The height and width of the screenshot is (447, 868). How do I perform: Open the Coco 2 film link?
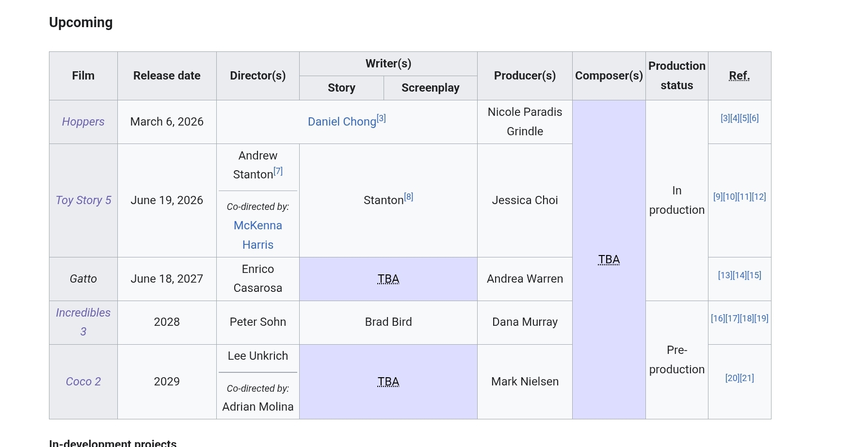pyautogui.click(x=83, y=382)
